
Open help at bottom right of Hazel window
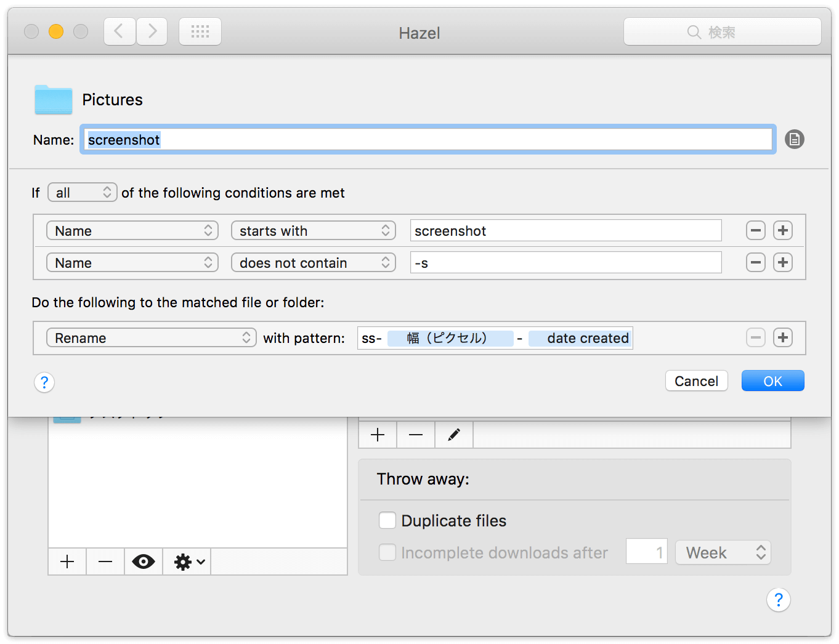[779, 600]
